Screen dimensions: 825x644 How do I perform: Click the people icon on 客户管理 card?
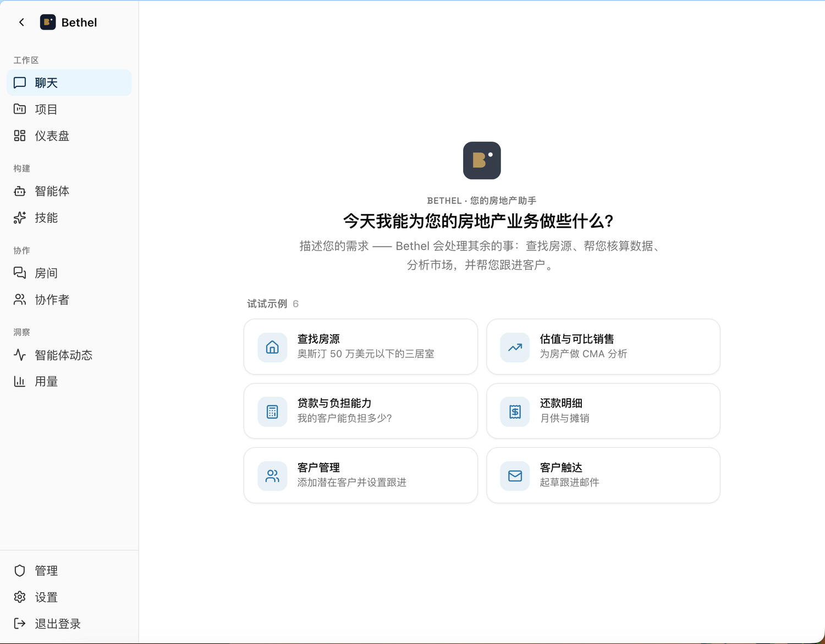[272, 476]
